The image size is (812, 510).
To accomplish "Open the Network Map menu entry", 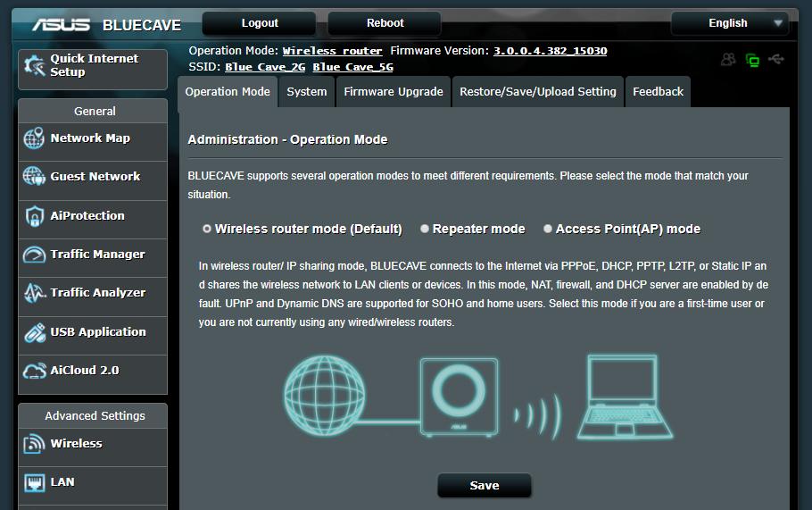I will pyautogui.click(x=93, y=142).
